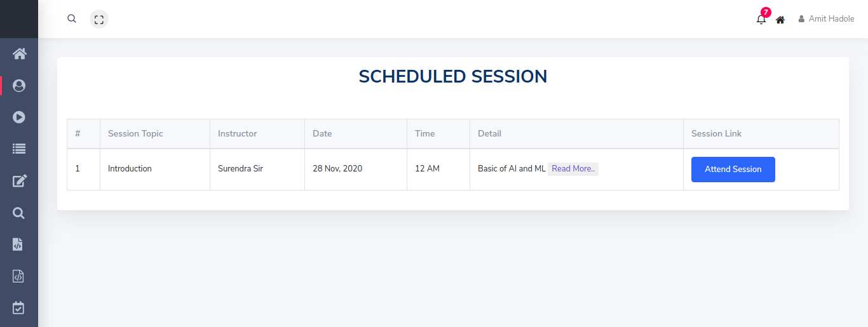Click the search icon in top bar

[x=72, y=19]
